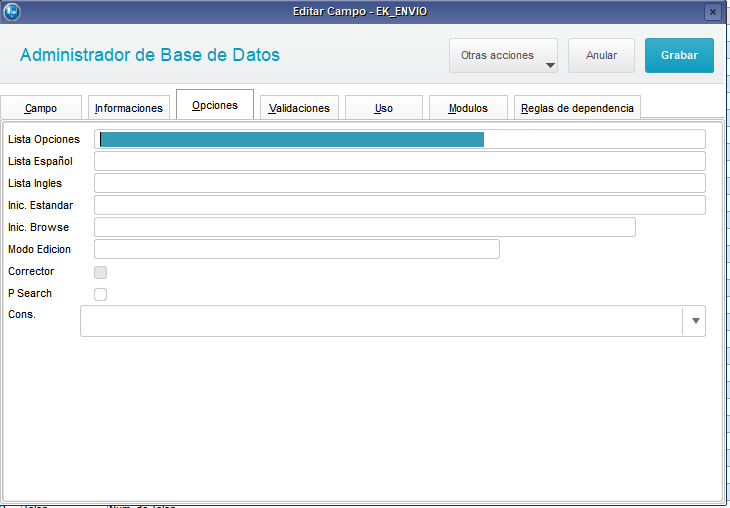Click the Lista Opciones label

44,139
